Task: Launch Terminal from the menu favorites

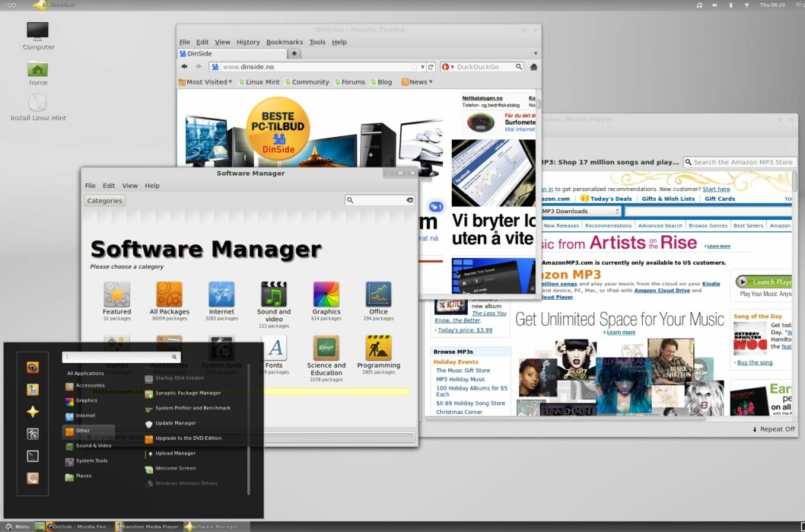Action: pyautogui.click(x=33, y=456)
